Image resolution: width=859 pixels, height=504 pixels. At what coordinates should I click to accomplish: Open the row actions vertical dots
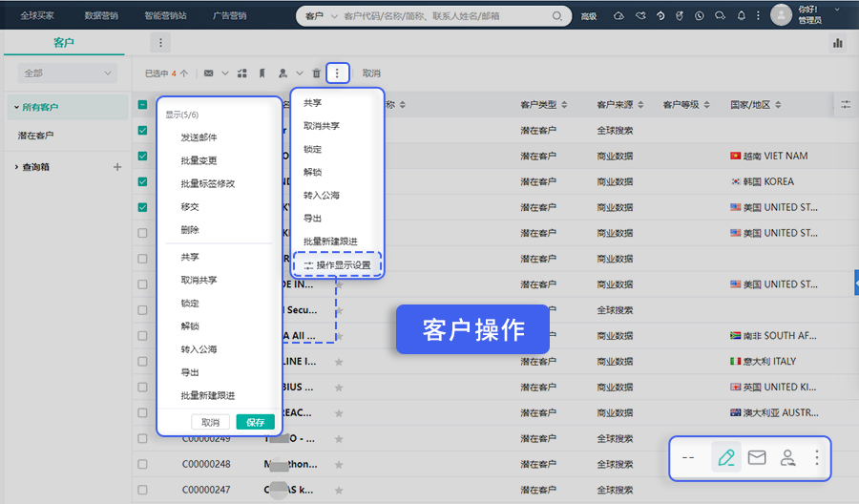816,457
